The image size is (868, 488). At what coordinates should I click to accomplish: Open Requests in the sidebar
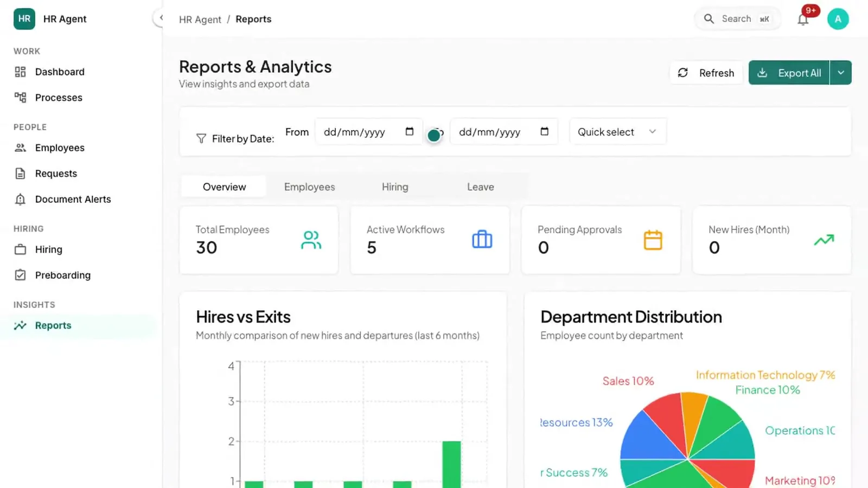(79, 174)
